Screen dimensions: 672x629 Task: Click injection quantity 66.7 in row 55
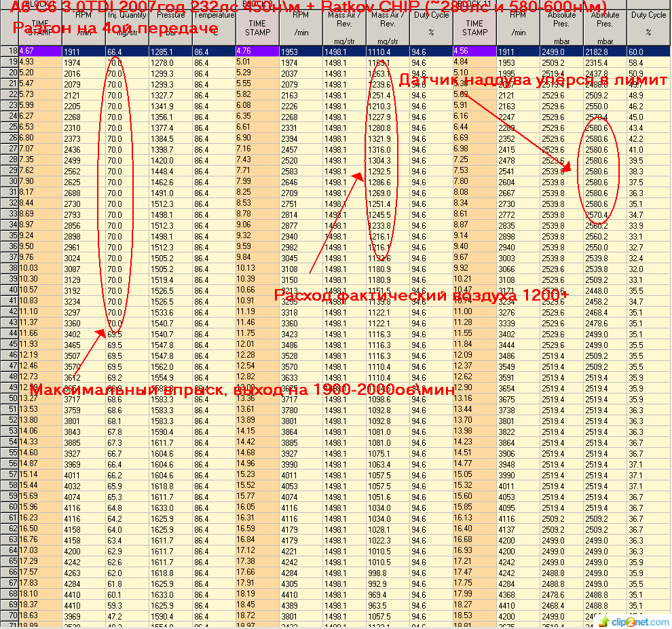point(128,454)
